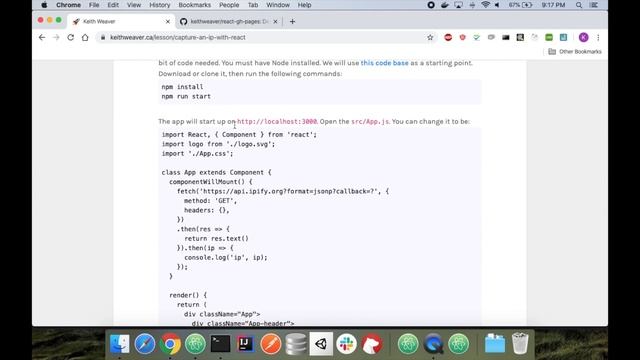
Task: Click the volume icon in the menu bar
Action: (x=497, y=5)
